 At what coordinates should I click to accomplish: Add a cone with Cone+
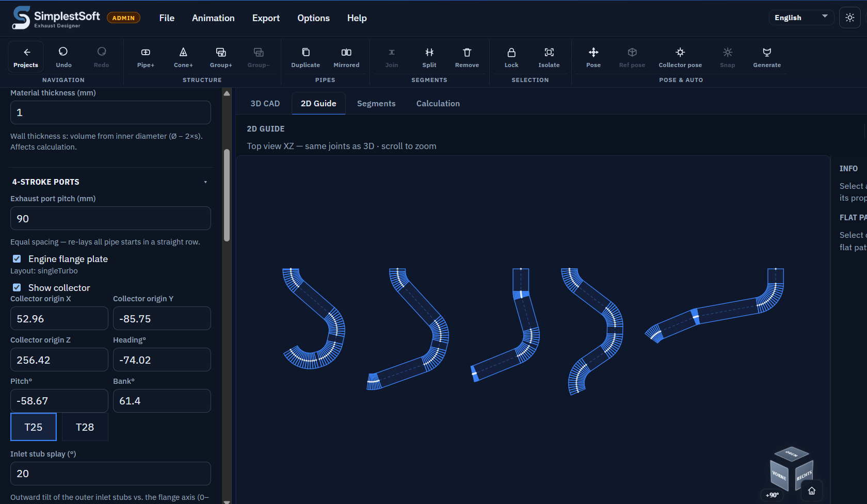[183, 57]
